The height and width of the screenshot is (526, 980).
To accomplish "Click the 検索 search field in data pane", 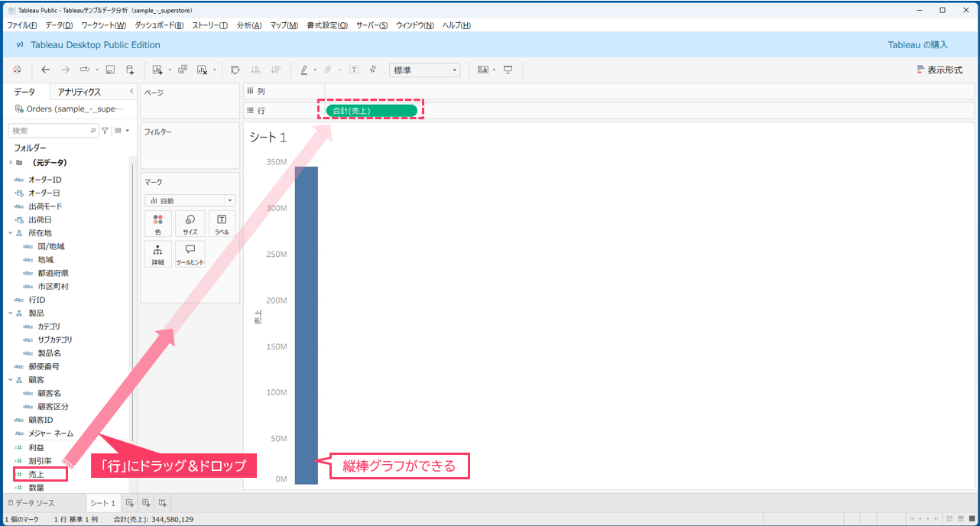I will point(50,131).
